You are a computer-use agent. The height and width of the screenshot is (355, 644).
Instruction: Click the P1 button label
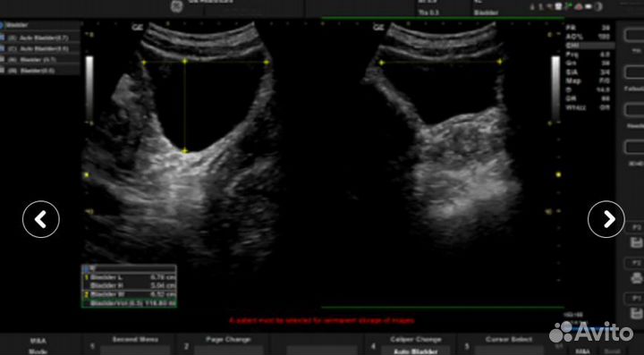(636, 299)
